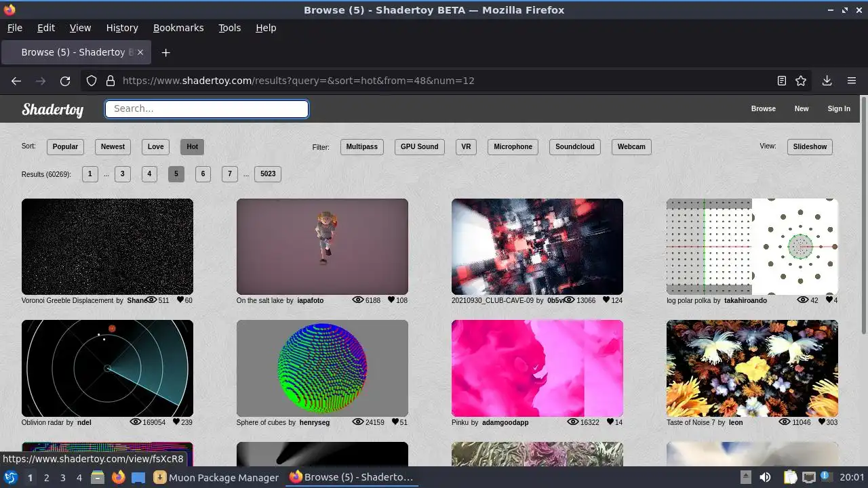Screen dimensions: 868x488
Task: Click the heart icon for Pinku shader
Action: (610, 422)
